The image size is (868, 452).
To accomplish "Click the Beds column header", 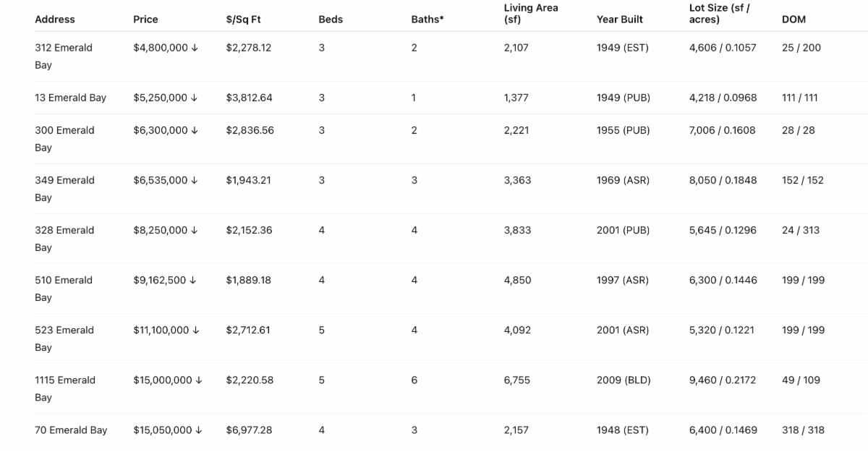I will pos(330,20).
